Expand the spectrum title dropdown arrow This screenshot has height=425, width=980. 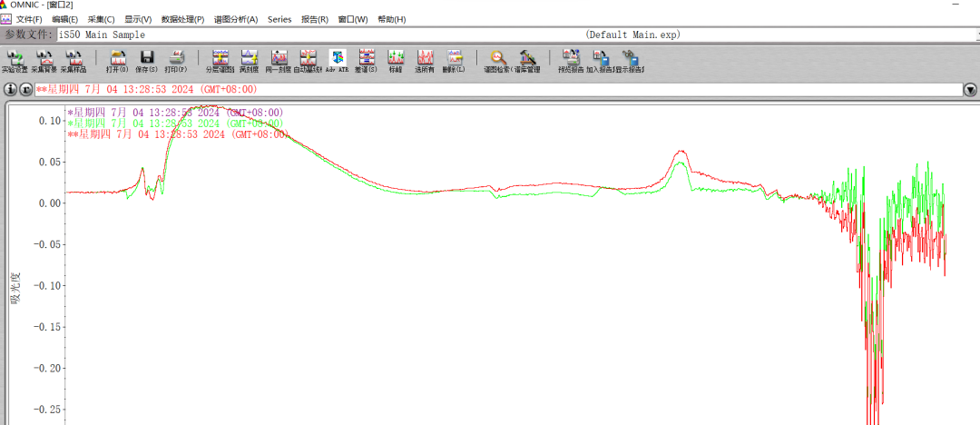pos(970,90)
